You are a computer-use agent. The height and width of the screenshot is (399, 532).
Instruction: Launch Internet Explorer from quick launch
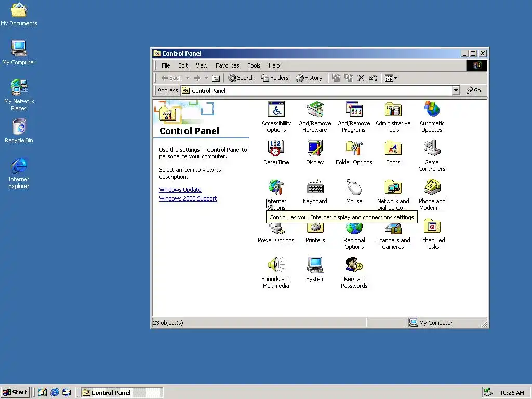click(55, 393)
